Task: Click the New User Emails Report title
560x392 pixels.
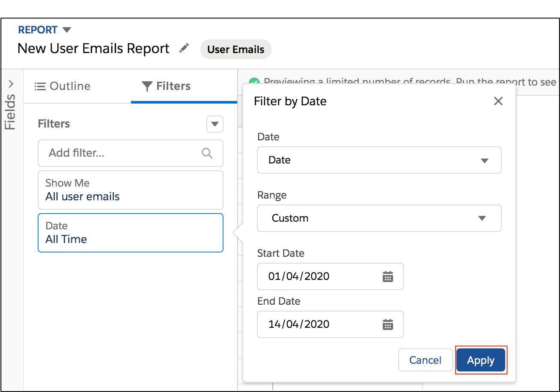Action: click(93, 48)
